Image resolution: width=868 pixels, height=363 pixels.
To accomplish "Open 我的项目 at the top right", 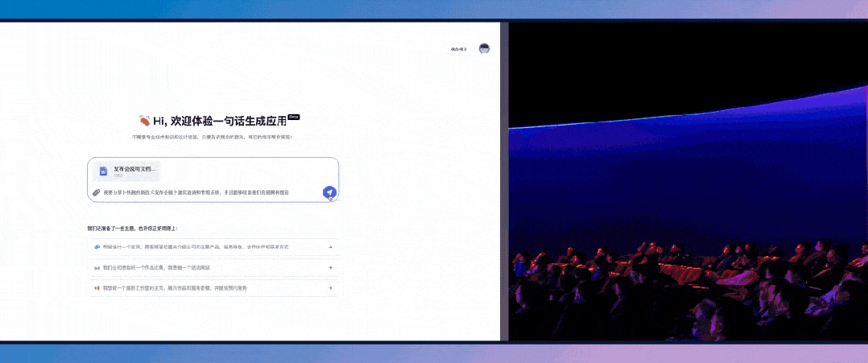I will [x=458, y=49].
